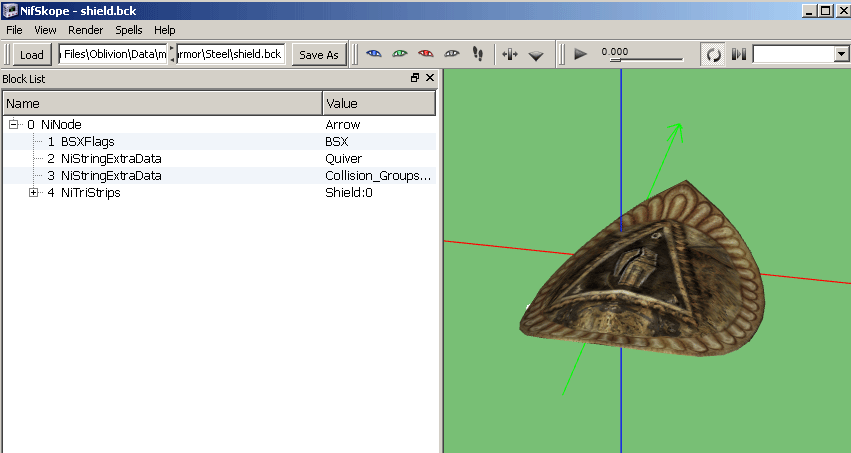Click the path field scroll arrows
Screen dimensions: 851x453
coord(172,54)
